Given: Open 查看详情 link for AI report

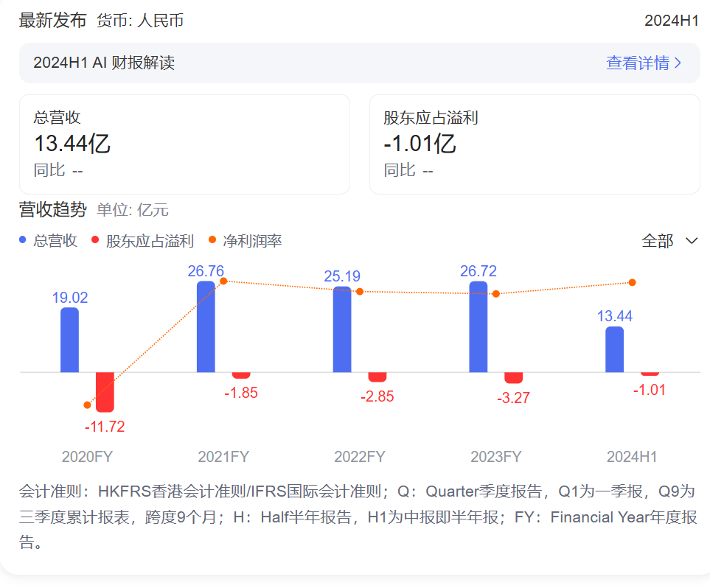Looking at the screenshot, I should coord(637,63).
